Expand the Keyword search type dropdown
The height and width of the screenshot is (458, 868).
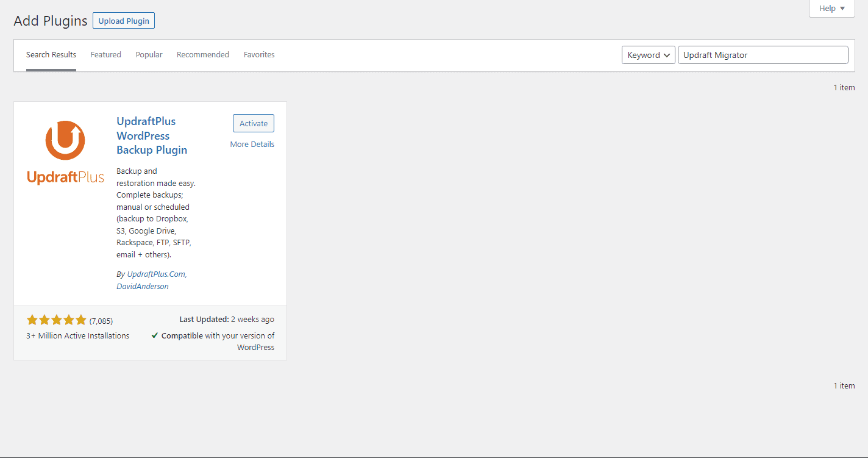pyautogui.click(x=649, y=55)
